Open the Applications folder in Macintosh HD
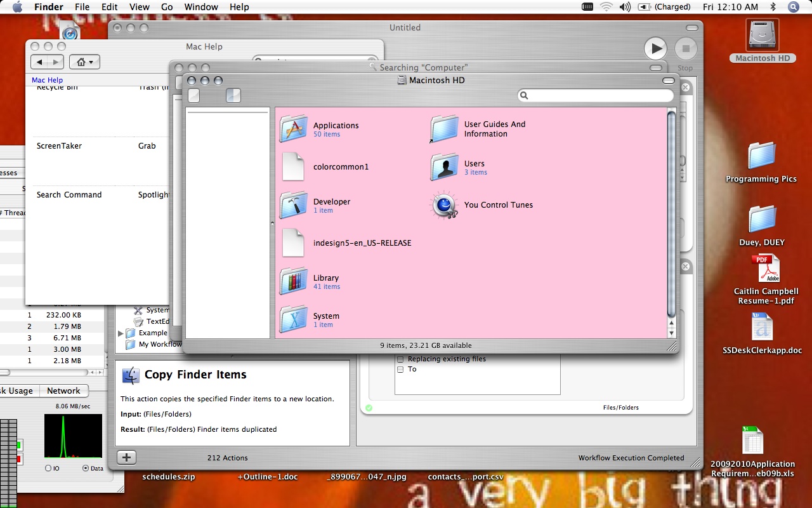812x508 pixels. point(294,129)
